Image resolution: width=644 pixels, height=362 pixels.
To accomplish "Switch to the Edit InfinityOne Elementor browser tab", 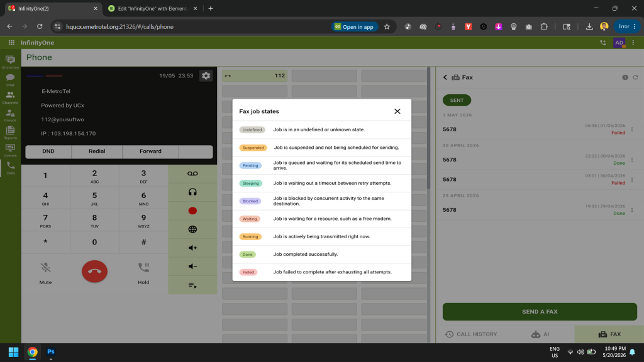I will (x=152, y=9).
